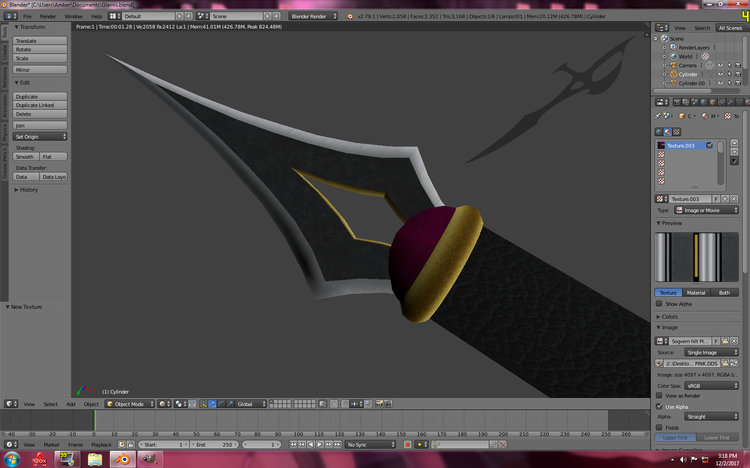Open the auto keyframe record button
750x468 pixels.
coord(408,445)
